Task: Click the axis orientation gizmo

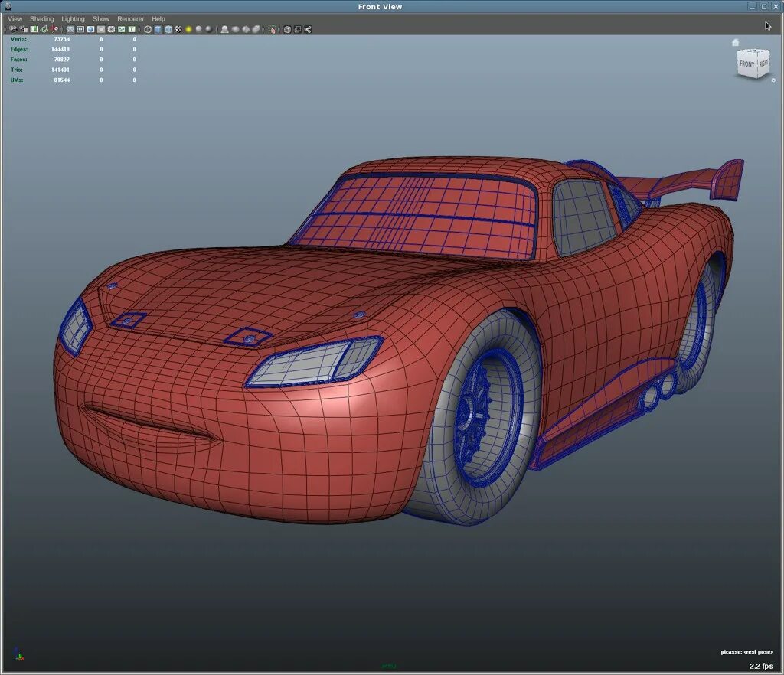Action: pyautogui.click(x=19, y=654)
